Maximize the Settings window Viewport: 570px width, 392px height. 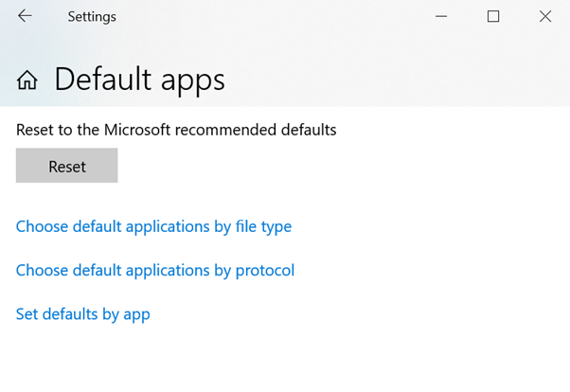pyautogui.click(x=493, y=16)
